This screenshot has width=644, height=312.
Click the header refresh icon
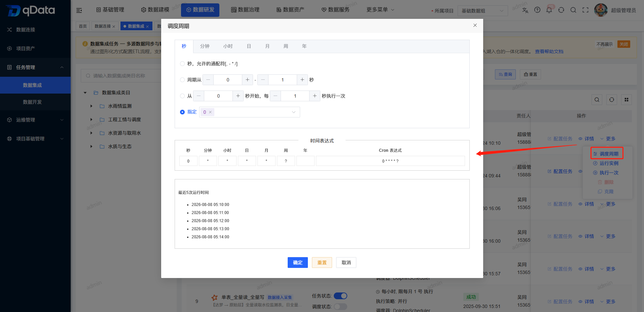click(561, 10)
